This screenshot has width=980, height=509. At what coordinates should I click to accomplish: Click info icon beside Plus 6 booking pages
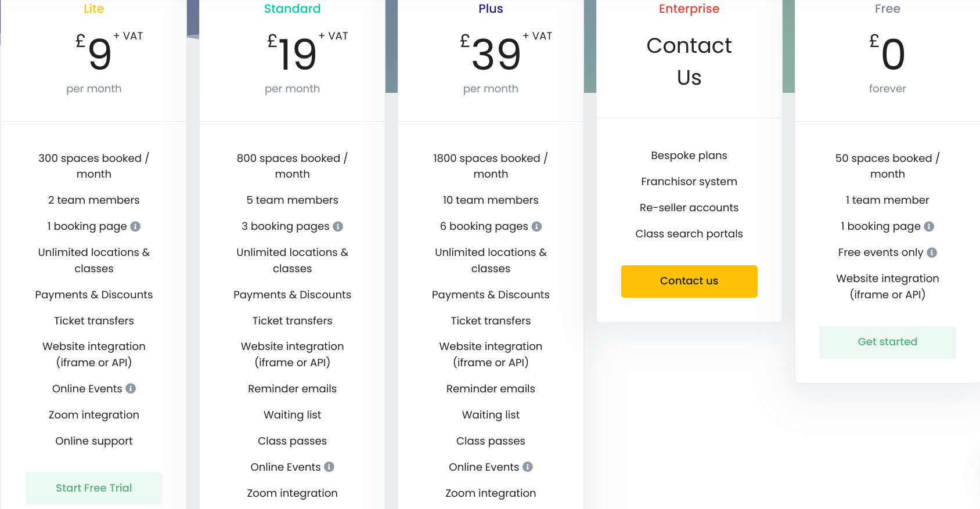click(x=536, y=226)
